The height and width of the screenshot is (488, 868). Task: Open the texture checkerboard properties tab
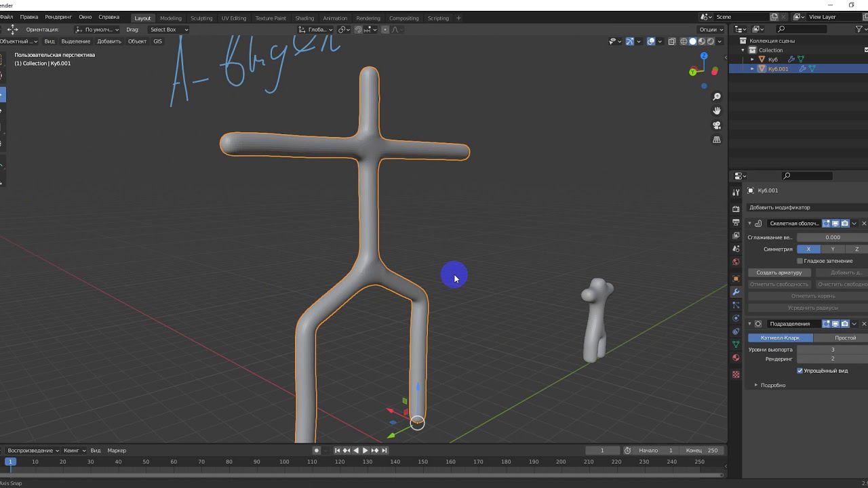[736, 374]
